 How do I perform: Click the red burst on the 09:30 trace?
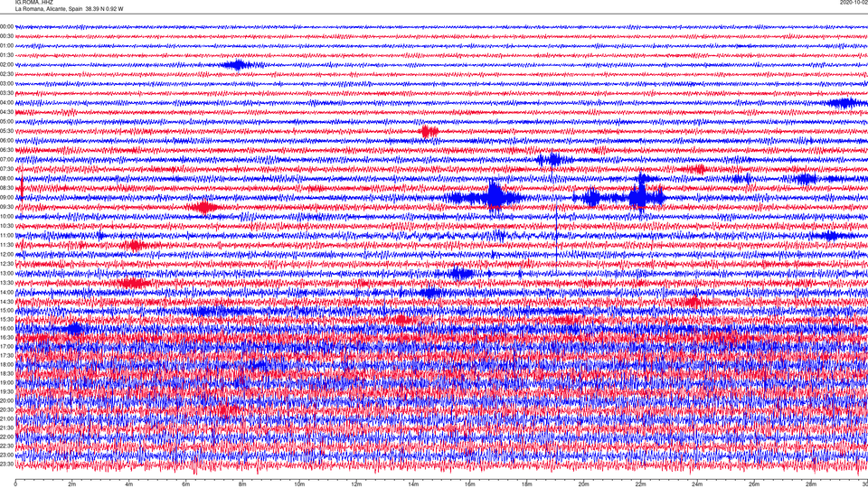click(x=204, y=208)
